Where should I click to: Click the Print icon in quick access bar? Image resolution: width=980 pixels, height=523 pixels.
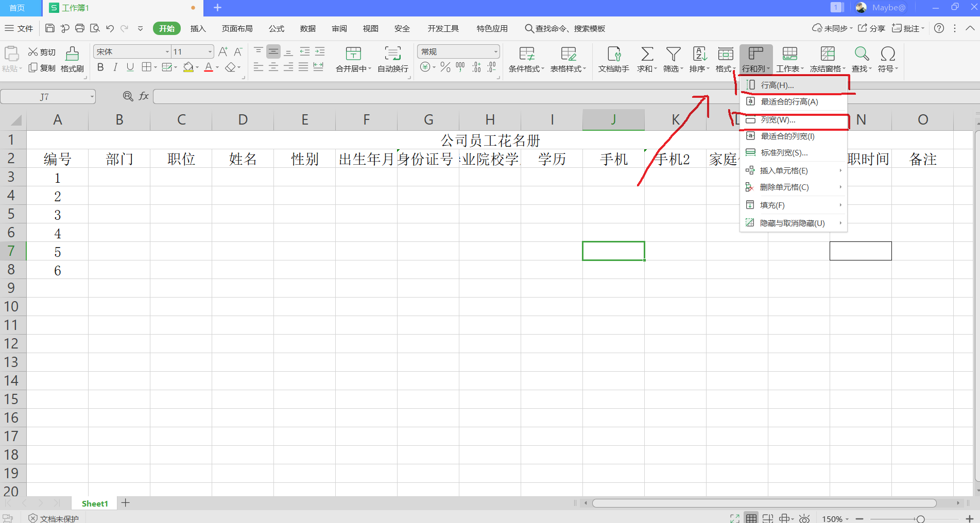coord(80,28)
